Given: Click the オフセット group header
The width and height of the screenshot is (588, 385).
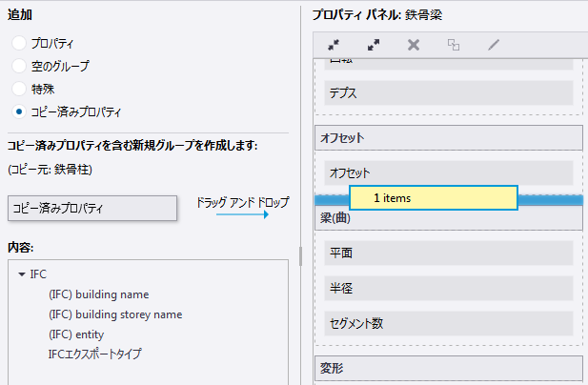Looking at the screenshot, I should coord(449,138).
